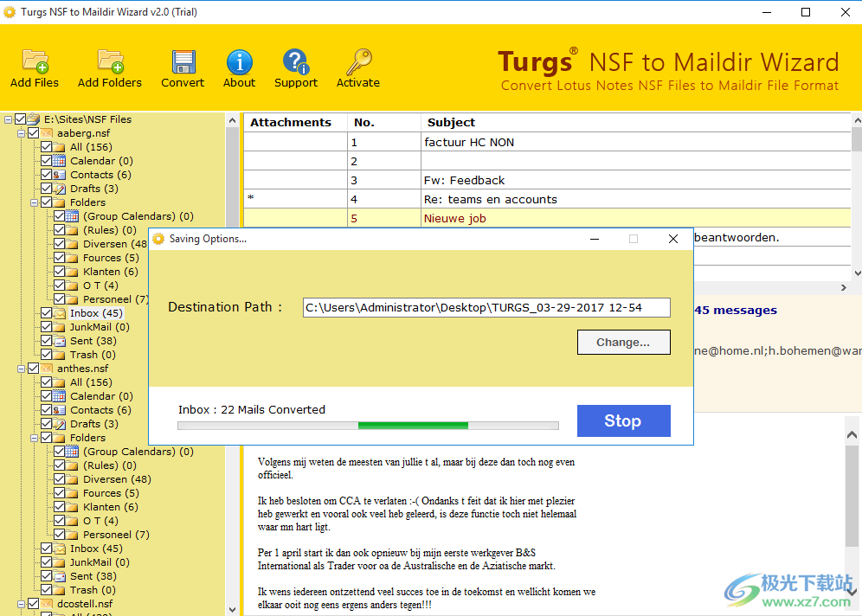Click the message list scroll right arrow

843,287
